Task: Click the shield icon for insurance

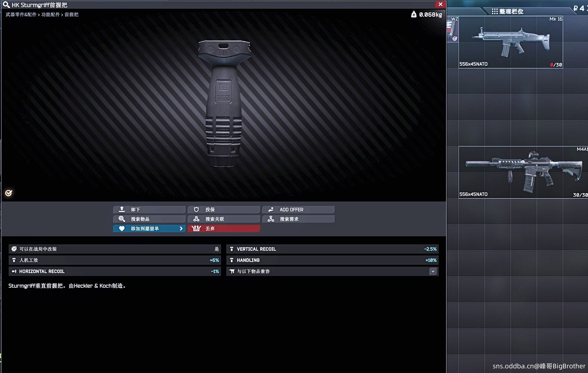Action: 196,210
